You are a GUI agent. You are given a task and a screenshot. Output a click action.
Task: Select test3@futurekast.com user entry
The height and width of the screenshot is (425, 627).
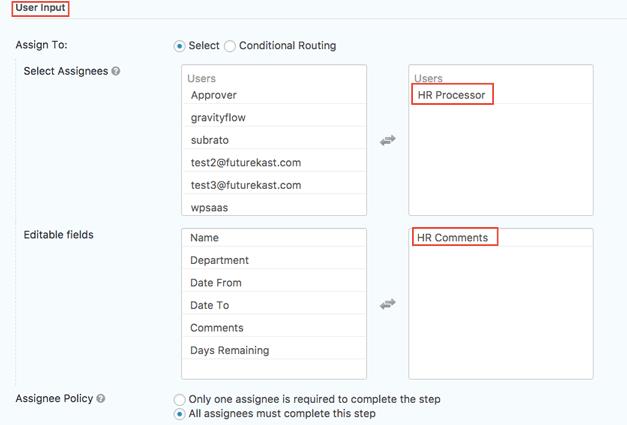[x=246, y=185]
